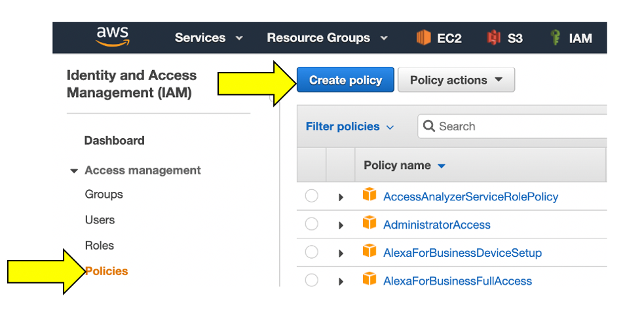644x319 pixels.
Task: Open the Resource Groups menu
Action: [x=327, y=38]
